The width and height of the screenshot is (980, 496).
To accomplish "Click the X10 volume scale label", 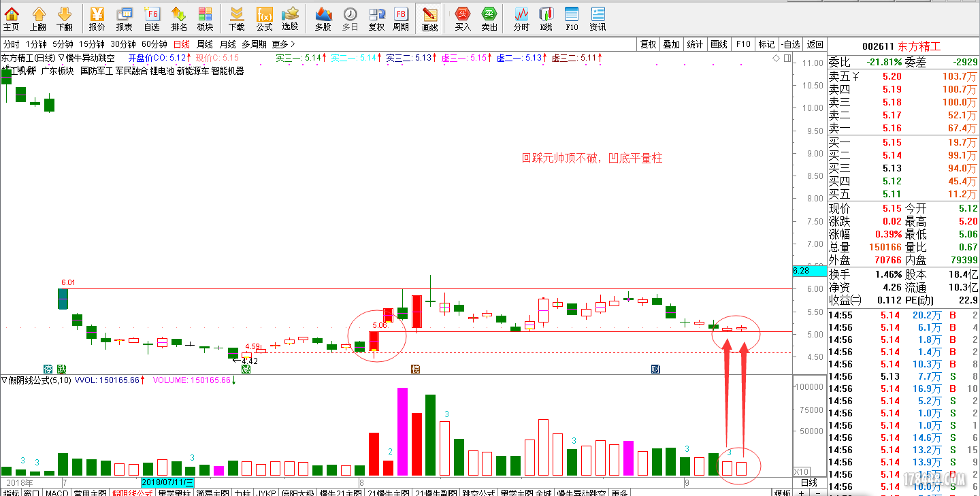I will [802, 472].
